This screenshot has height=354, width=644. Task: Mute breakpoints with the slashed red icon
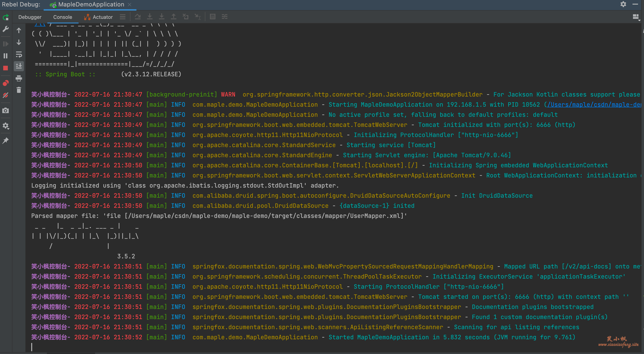(6, 95)
